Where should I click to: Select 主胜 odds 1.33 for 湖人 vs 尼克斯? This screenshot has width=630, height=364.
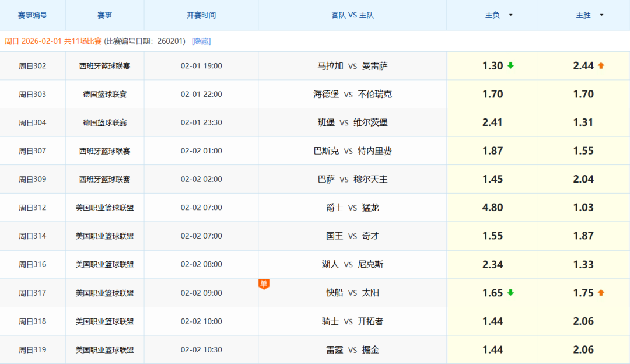pos(583,264)
